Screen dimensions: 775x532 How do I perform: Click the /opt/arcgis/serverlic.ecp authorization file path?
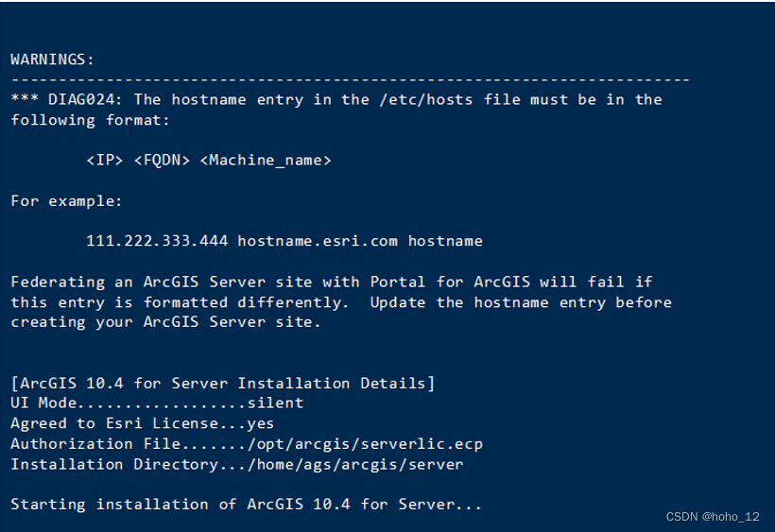click(365, 443)
